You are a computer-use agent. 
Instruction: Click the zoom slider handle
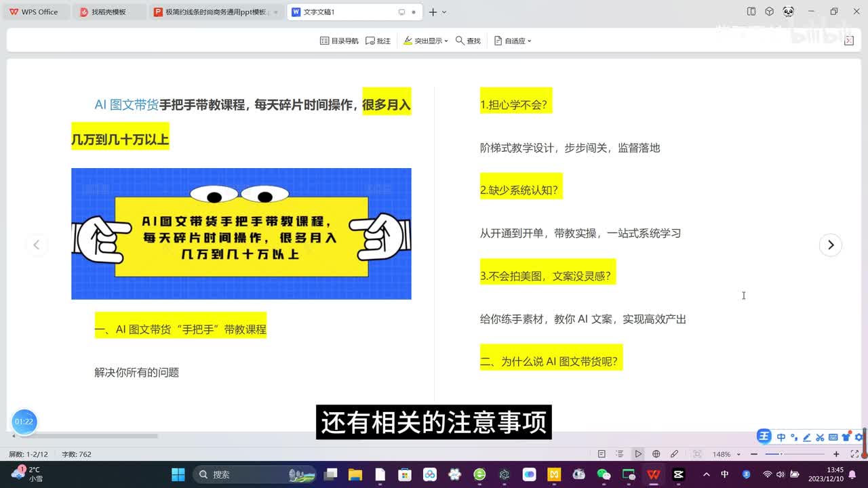tap(781, 454)
